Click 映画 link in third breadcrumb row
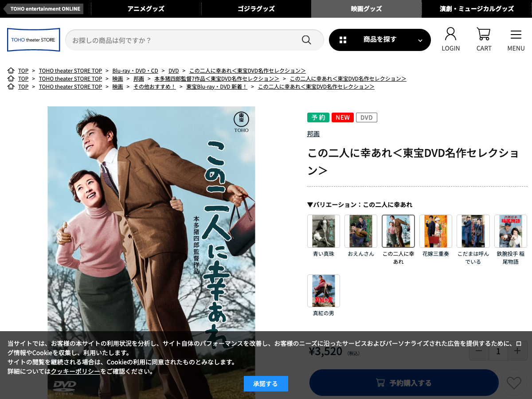This screenshot has width=532, height=399. [117, 87]
